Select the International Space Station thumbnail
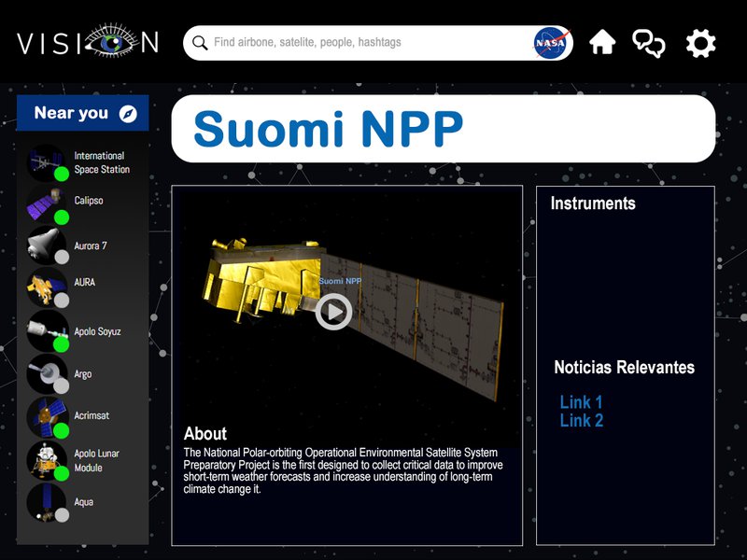This screenshot has height=560, width=747. [x=47, y=162]
